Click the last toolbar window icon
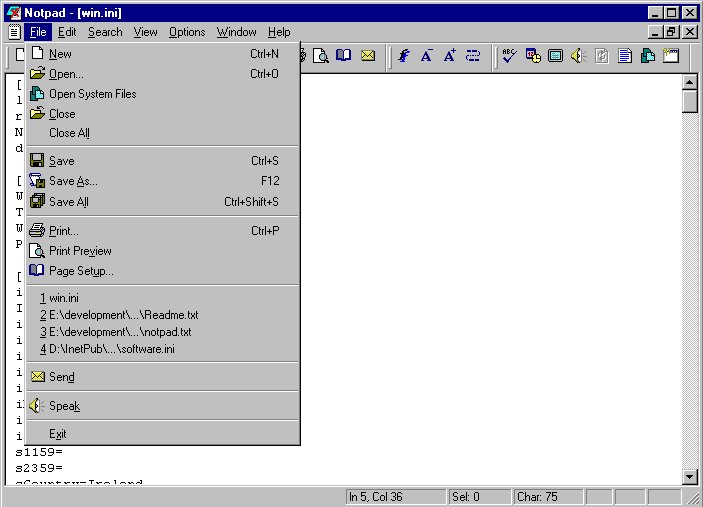 click(x=671, y=56)
